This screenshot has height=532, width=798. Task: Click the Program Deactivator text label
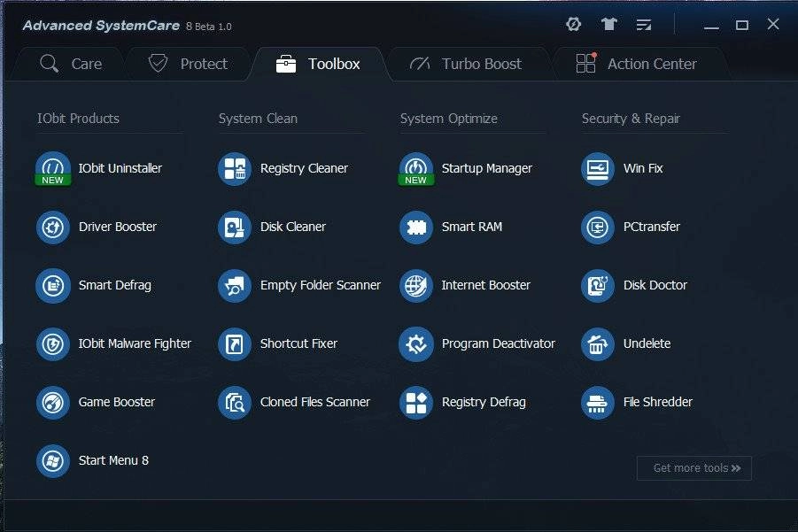pos(499,343)
